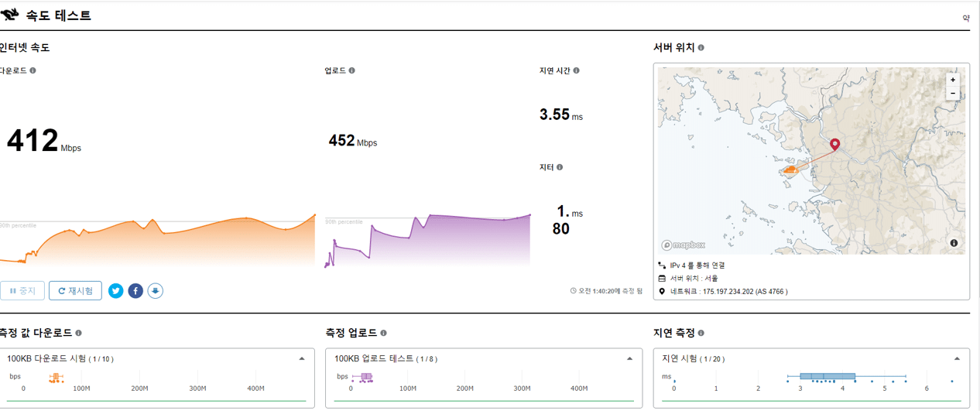
Task: Click the purple upload speed chart
Action: pyautogui.click(x=427, y=241)
